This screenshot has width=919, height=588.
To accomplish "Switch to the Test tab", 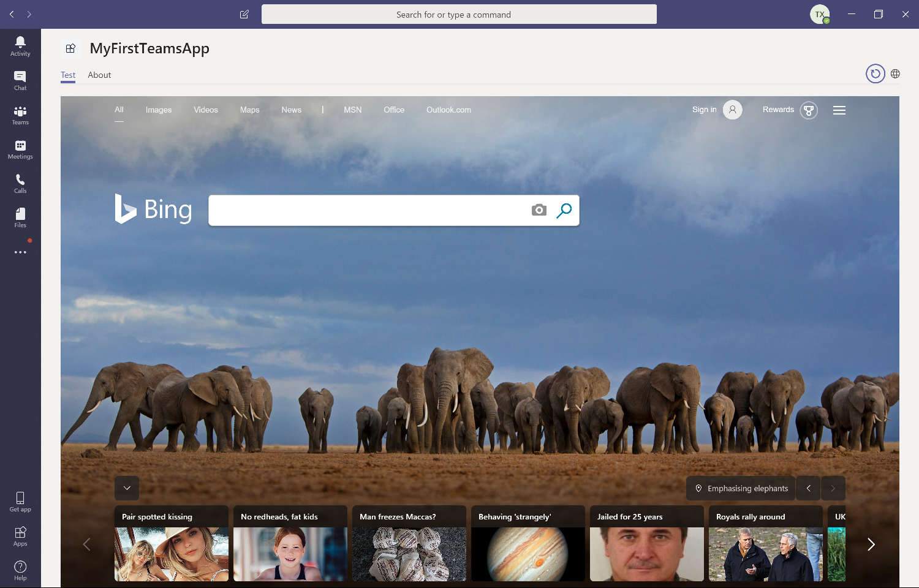I will [68, 75].
